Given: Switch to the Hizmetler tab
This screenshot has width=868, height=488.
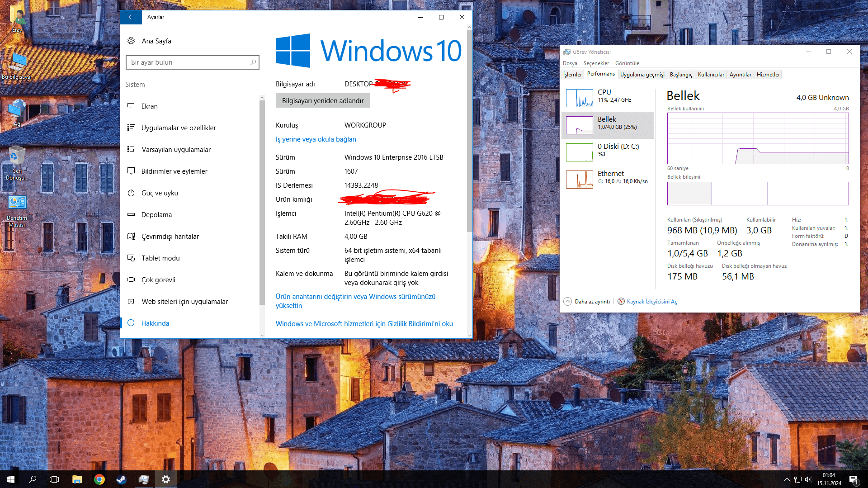Looking at the screenshot, I should pos(768,75).
